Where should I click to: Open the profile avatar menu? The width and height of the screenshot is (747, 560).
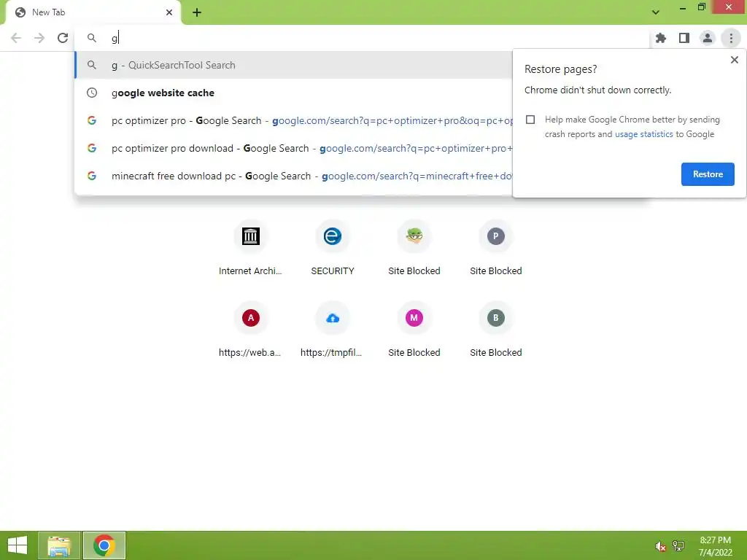tap(708, 38)
